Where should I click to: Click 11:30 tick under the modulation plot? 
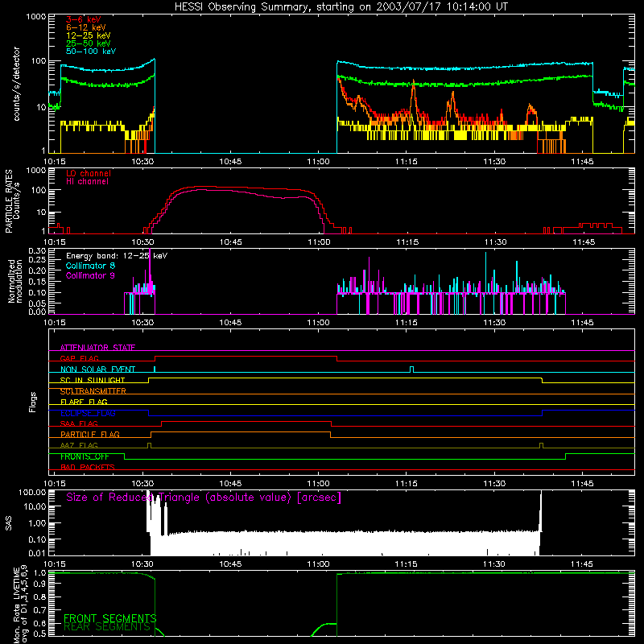[494, 323]
